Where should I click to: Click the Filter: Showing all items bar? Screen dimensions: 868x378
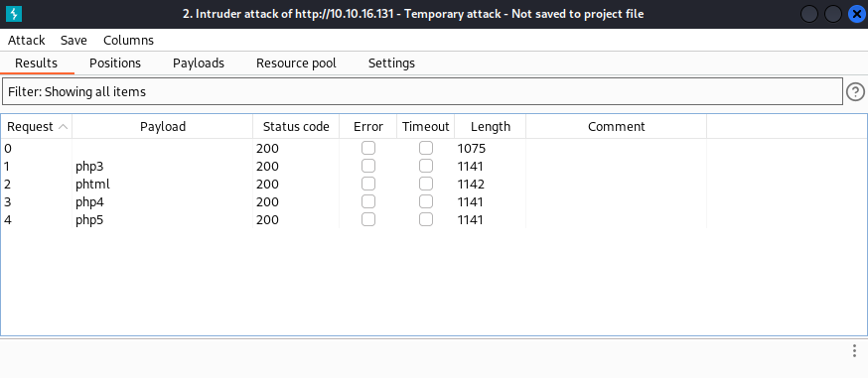click(x=423, y=91)
